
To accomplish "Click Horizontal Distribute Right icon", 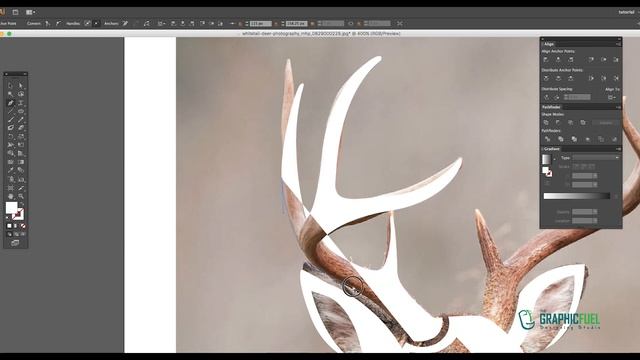I will [x=616, y=78].
